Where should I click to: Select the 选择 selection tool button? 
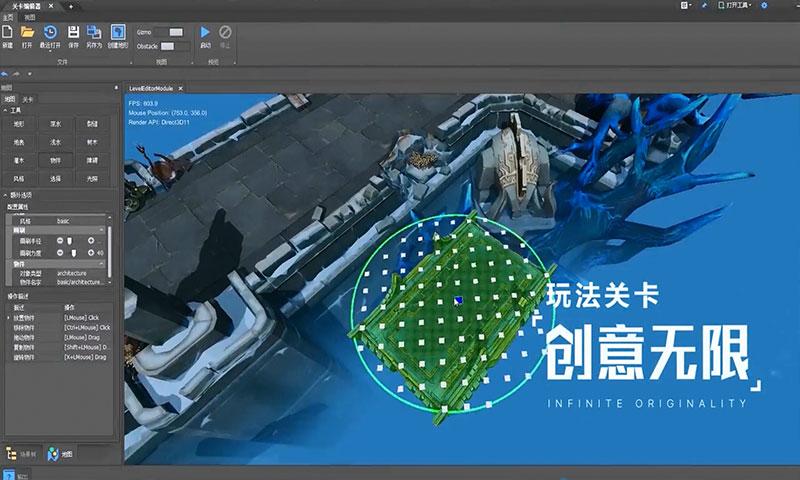tap(55, 179)
